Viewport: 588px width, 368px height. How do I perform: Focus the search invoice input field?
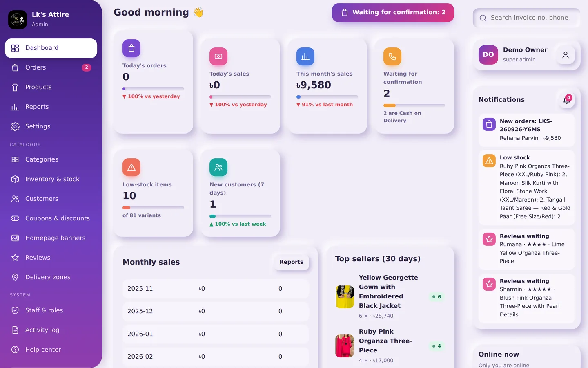tap(526, 18)
